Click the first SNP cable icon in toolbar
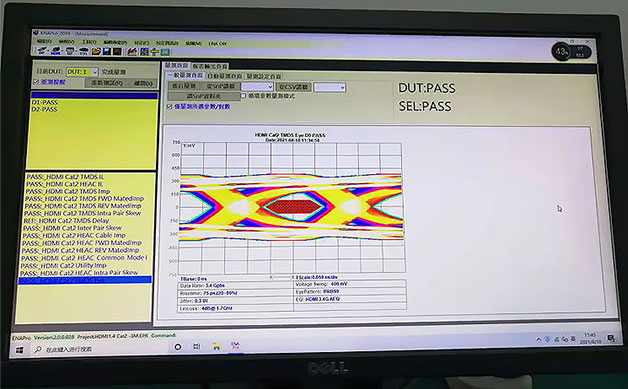 pos(42,51)
